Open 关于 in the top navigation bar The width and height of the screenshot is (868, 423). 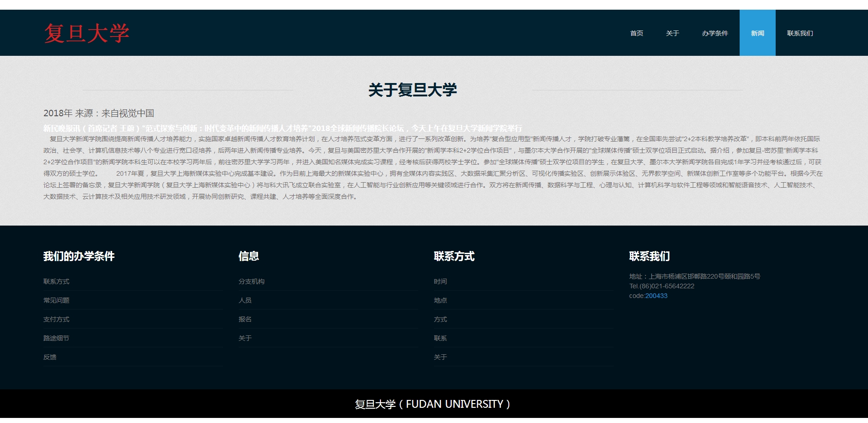[672, 33]
